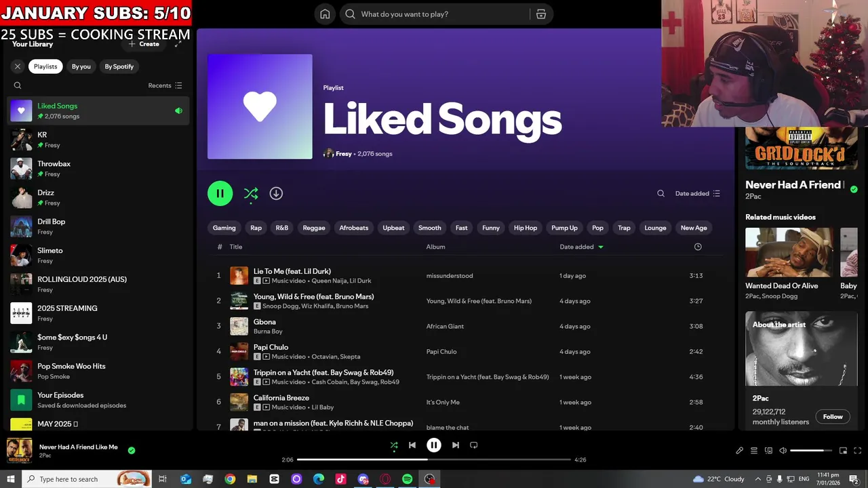Open Gridlock'd album art in bottom player
The image size is (868, 488).
pyautogui.click(x=19, y=451)
